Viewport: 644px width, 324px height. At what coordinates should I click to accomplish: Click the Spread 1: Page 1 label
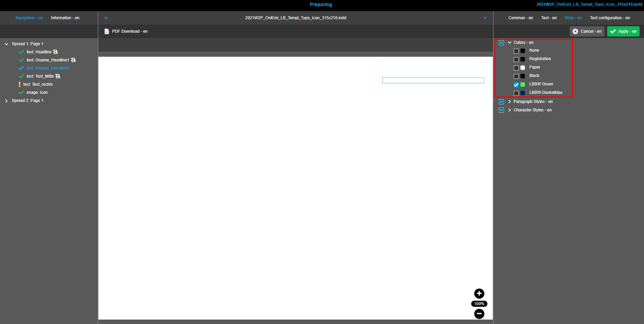tap(27, 44)
